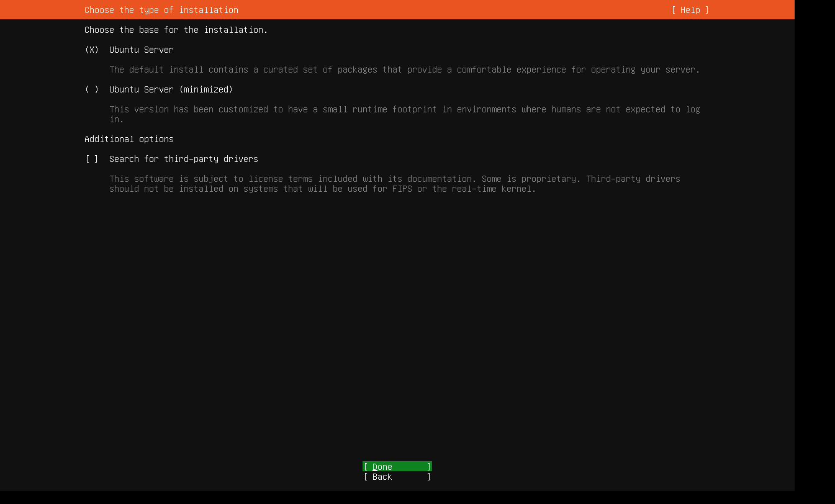
Task: Click the Choose the type of installation title
Action: point(160,9)
